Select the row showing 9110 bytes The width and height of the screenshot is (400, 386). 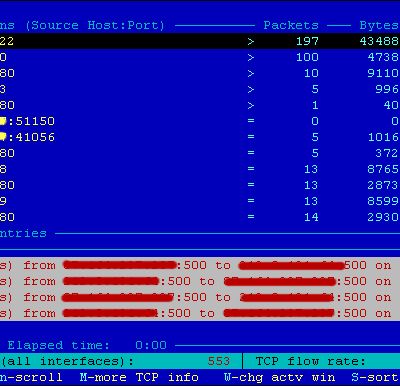(x=200, y=73)
